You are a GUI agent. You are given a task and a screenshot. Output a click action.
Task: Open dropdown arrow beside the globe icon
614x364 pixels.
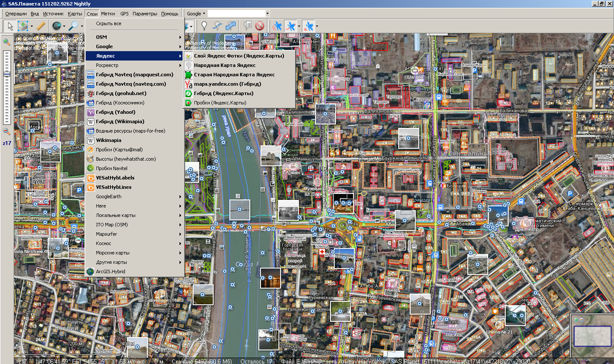64,26
